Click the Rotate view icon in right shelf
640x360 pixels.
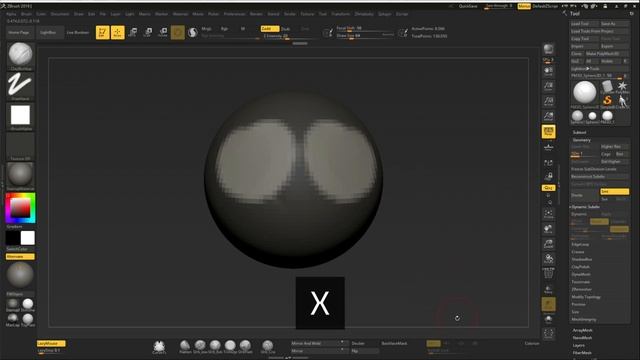click(549, 259)
